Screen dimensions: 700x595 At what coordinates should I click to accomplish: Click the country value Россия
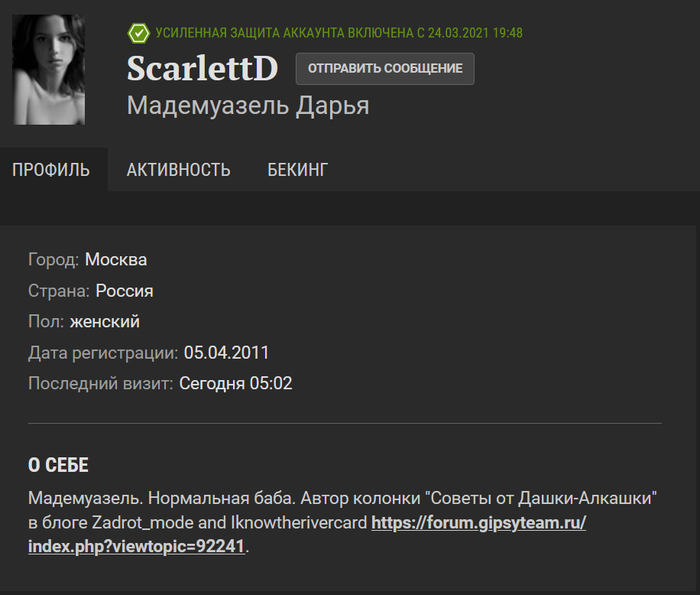[x=125, y=291]
